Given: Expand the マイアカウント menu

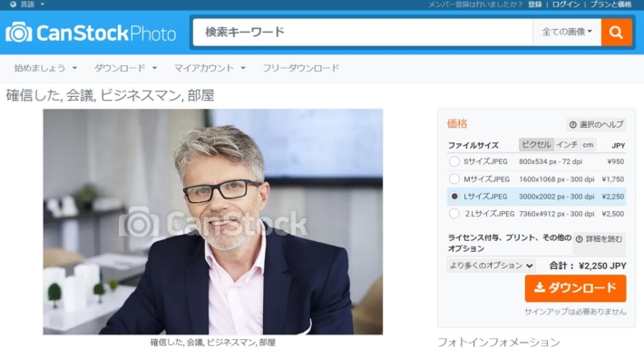Looking at the screenshot, I should tap(210, 68).
